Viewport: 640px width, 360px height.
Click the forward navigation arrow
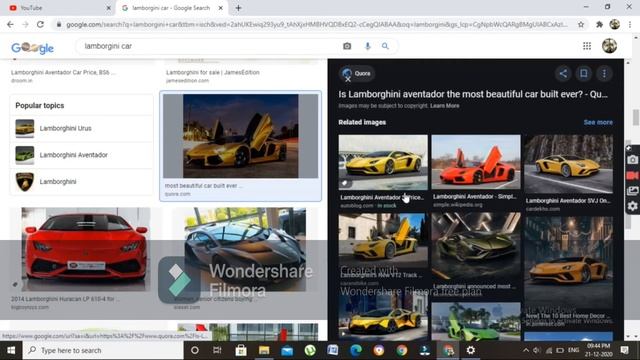tap(25, 24)
